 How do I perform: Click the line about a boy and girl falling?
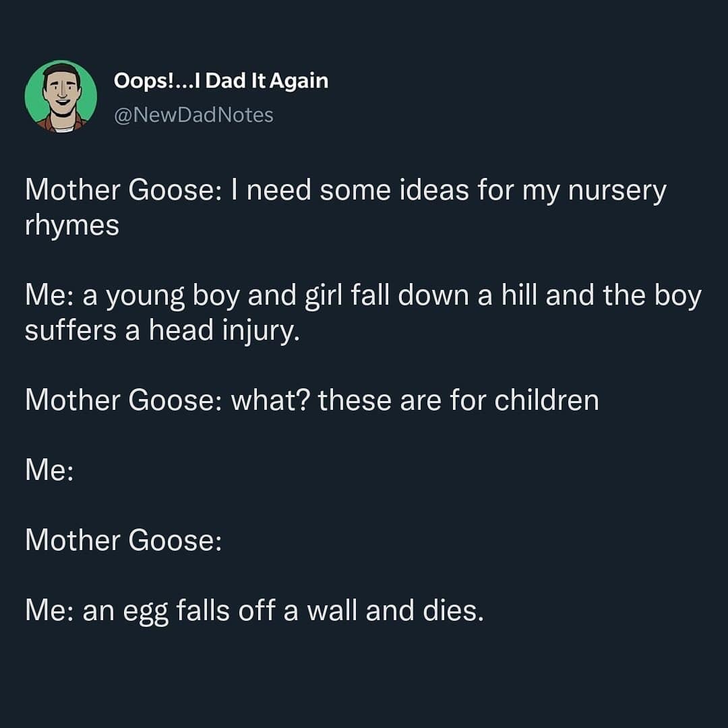[363, 296]
